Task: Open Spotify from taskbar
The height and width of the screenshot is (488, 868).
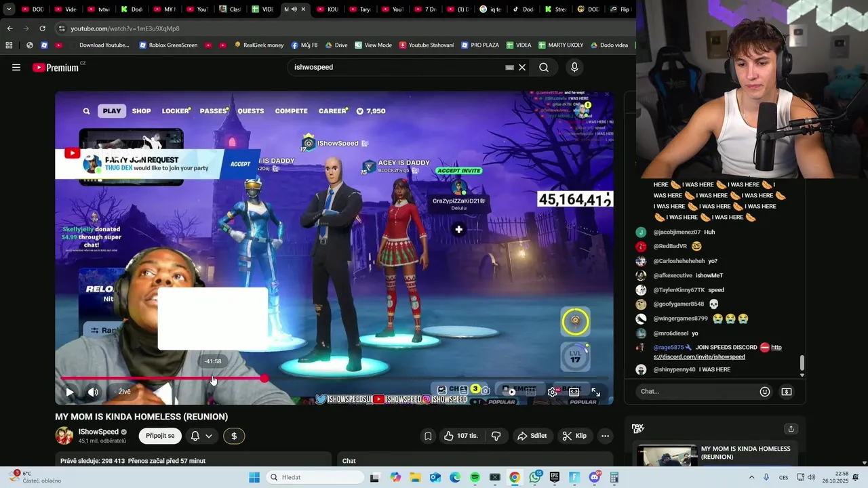Action: [475, 477]
